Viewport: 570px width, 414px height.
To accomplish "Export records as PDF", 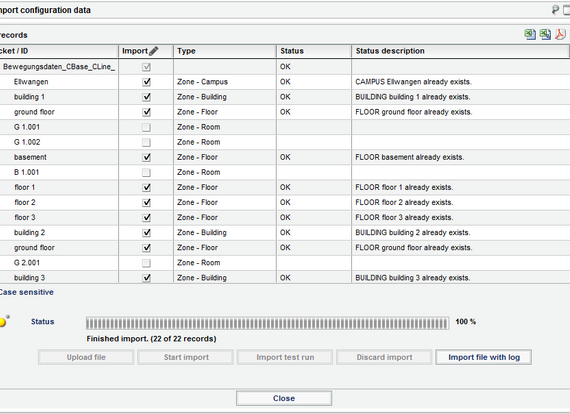I will tap(560, 34).
